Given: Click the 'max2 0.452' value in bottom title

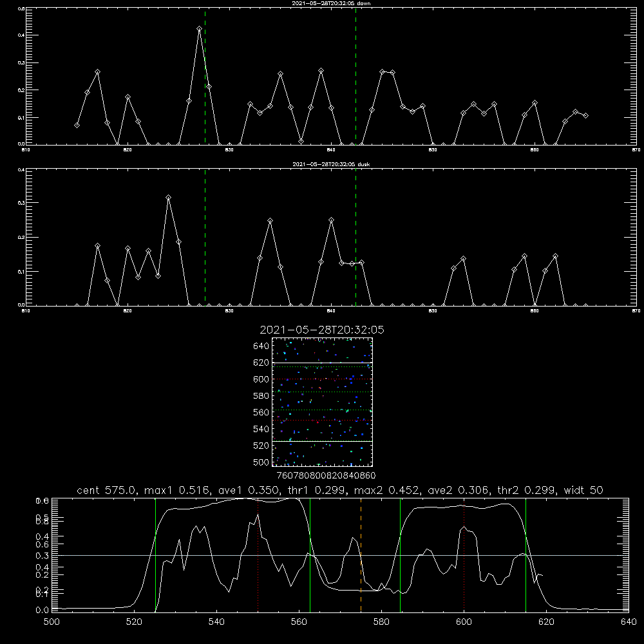Looking at the screenshot, I should coord(387,490).
